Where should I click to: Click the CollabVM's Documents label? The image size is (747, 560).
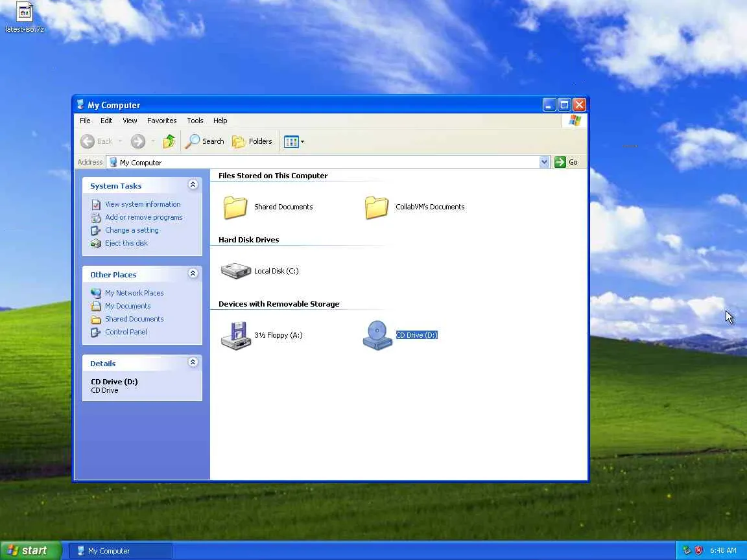[430, 207]
